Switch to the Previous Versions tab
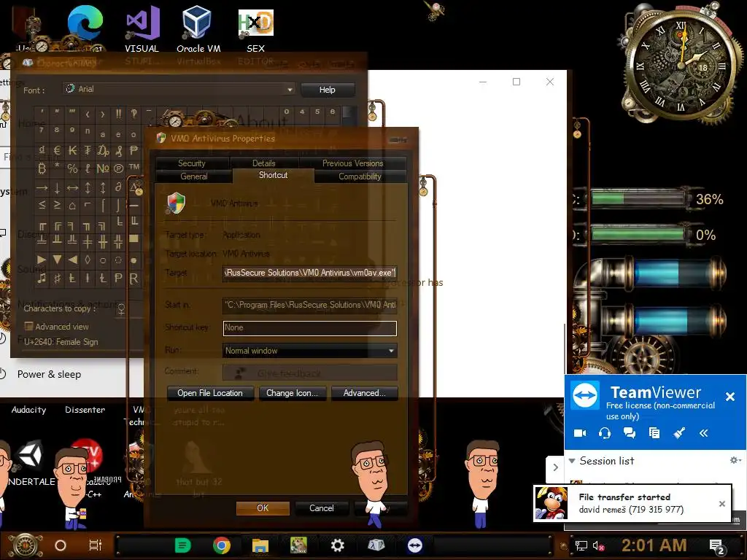The width and height of the screenshot is (747, 560). tap(352, 163)
